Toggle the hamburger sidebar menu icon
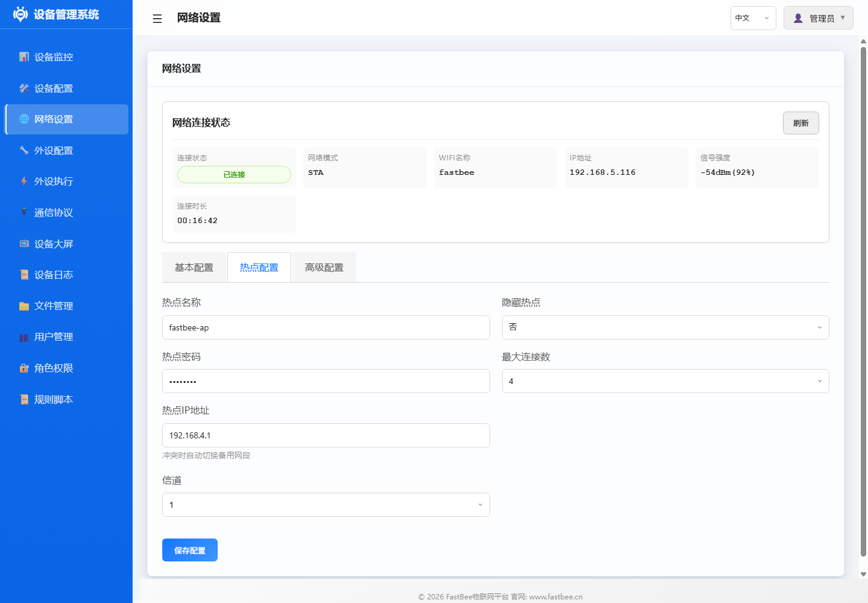The height and width of the screenshot is (603, 868). 157,19
